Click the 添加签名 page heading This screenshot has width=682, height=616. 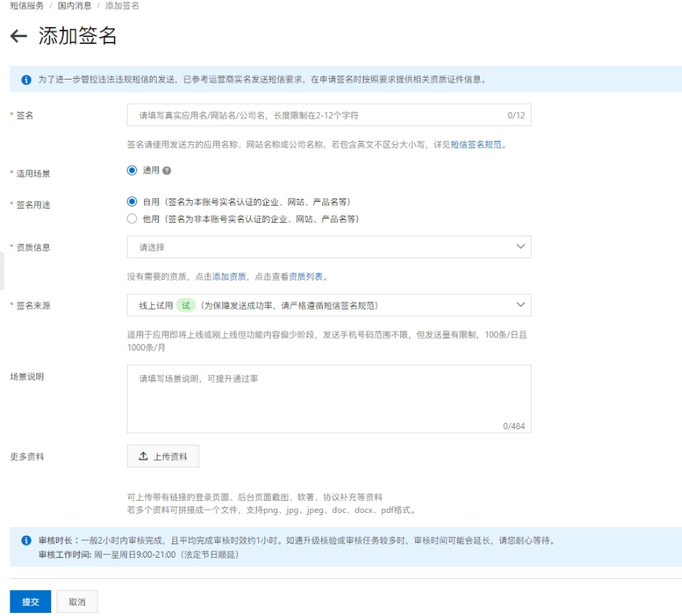[x=77, y=35]
